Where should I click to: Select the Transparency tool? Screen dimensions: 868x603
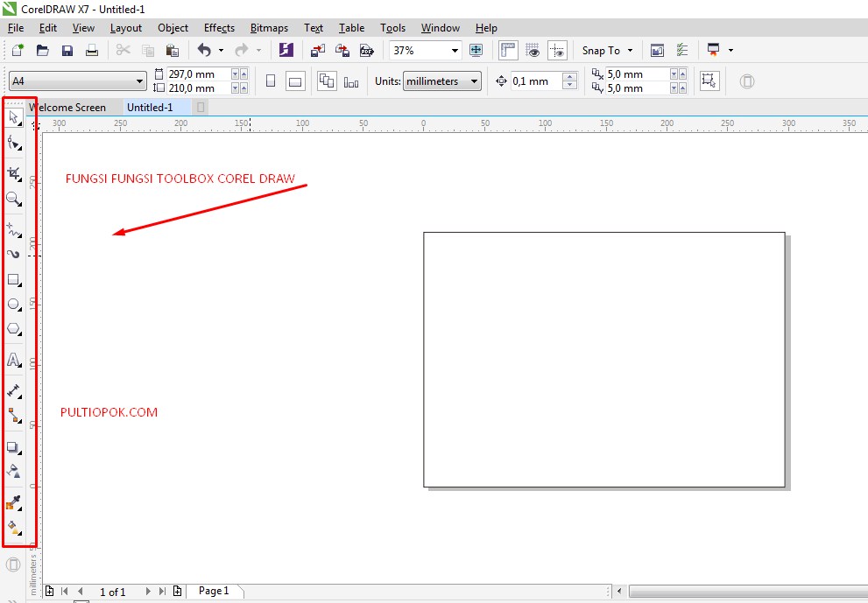coord(14,472)
